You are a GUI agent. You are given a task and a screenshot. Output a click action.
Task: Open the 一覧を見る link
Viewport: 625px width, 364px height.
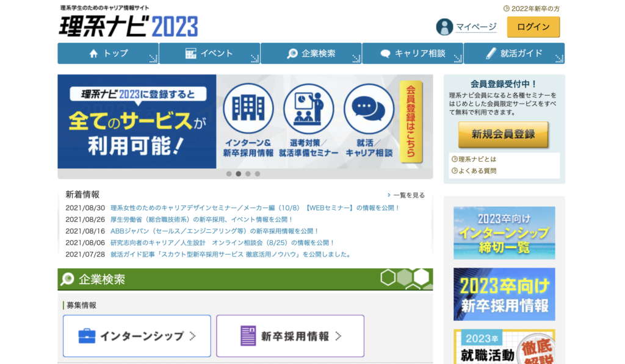pos(409,195)
